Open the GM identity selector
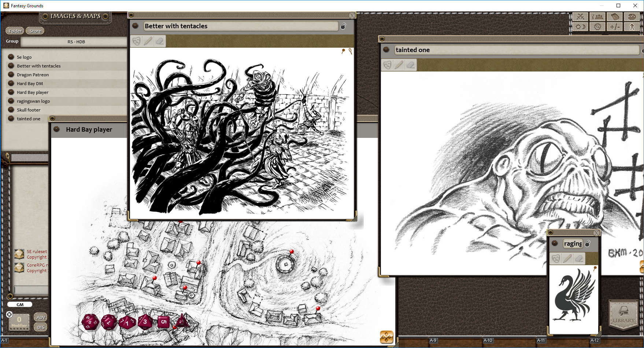Viewport: 644px width, 348px height. tap(20, 304)
